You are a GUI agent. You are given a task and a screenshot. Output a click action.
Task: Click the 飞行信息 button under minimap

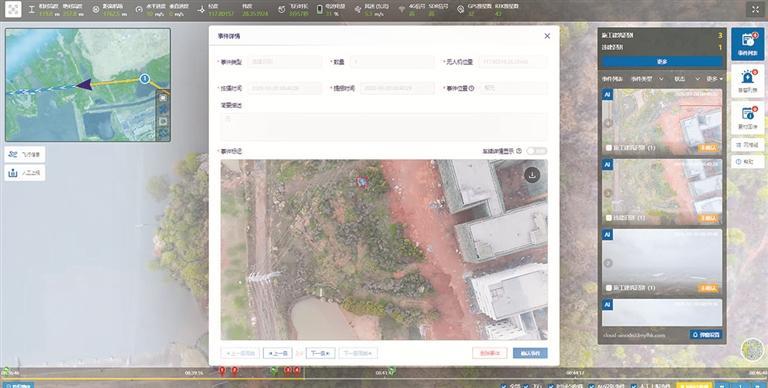(x=25, y=154)
